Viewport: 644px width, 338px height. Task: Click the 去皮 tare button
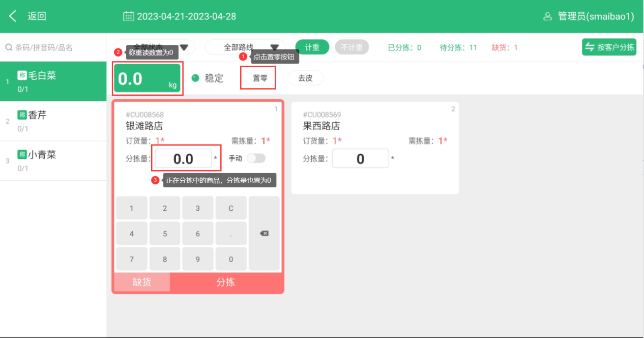pos(305,78)
